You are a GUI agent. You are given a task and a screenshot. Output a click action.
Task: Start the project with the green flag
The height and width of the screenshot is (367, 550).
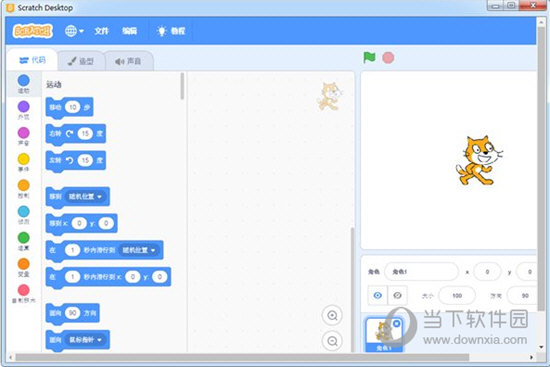pos(369,57)
